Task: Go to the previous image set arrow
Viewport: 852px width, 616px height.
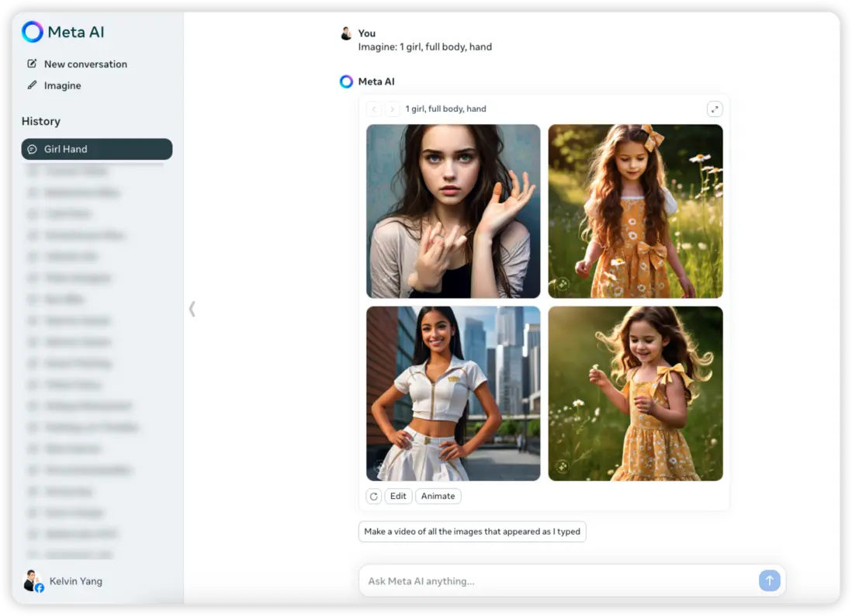Action: coord(374,109)
